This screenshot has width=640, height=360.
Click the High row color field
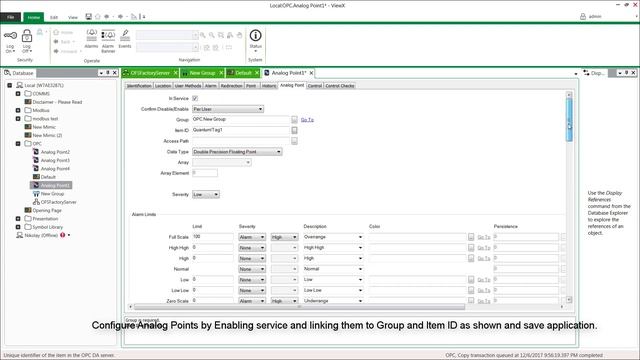[x=417, y=258]
